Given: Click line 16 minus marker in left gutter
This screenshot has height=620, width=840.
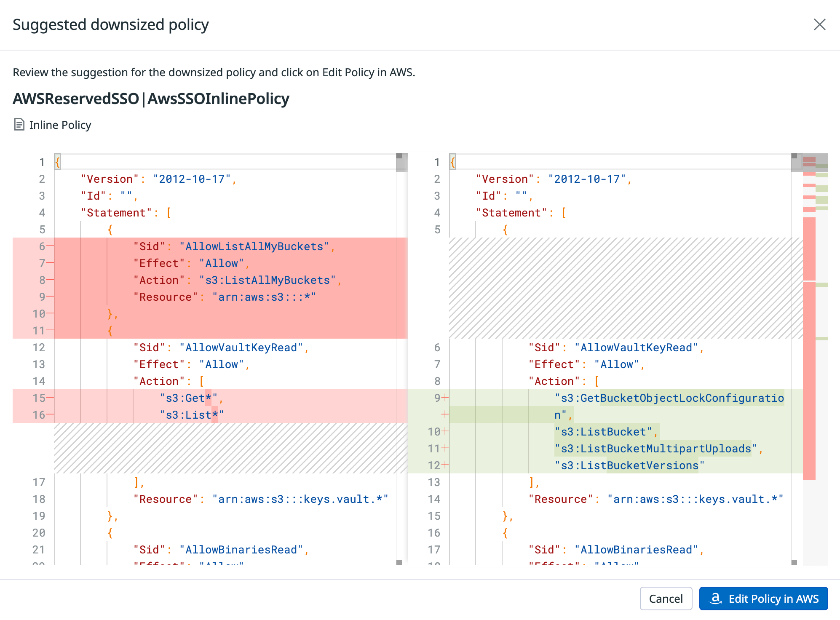Looking at the screenshot, I should [x=50, y=414].
